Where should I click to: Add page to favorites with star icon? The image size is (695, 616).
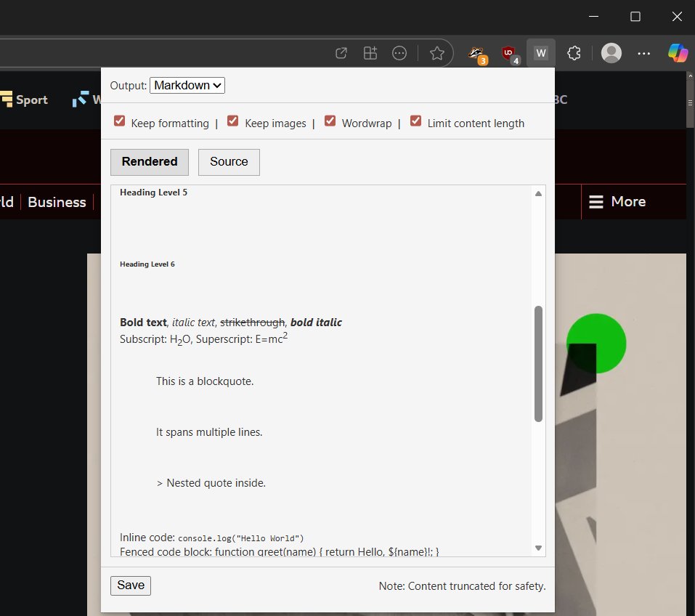pyautogui.click(x=436, y=53)
